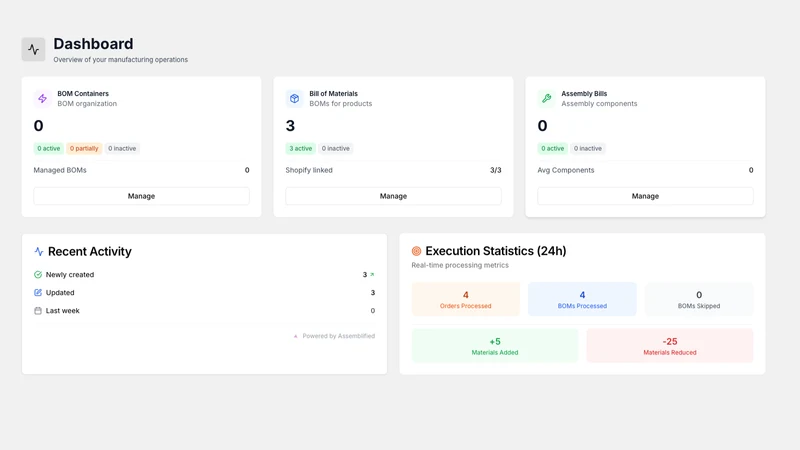Click the '3 active' green badge
This screenshot has width=800, height=450.
click(x=301, y=148)
